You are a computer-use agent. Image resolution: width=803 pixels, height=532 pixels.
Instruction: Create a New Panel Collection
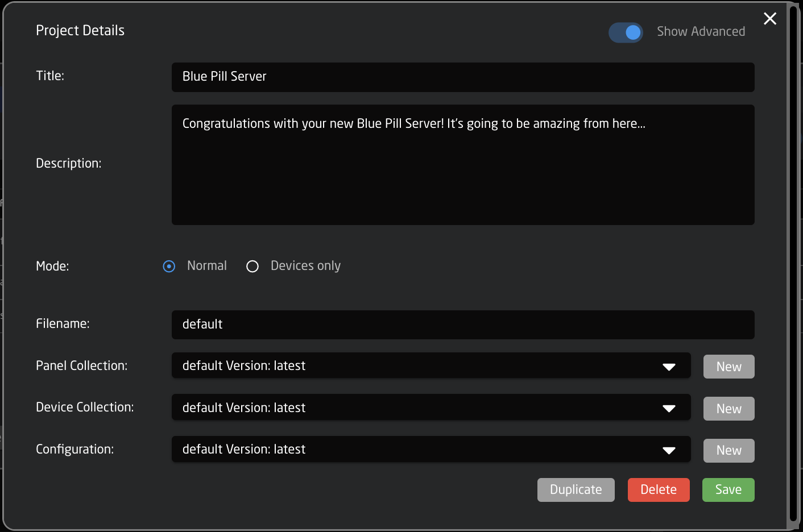tap(729, 367)
